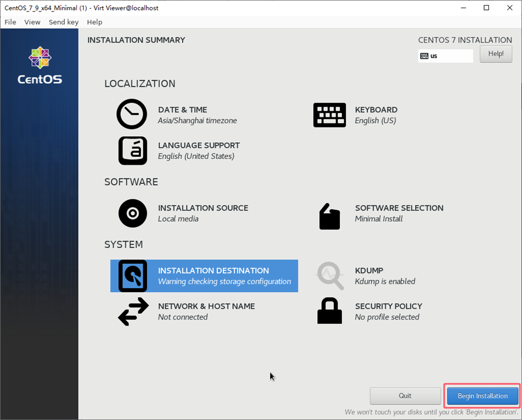The image size is (522, 420).
Task: Close the Virt Viewer window
Action: coord(510,8)
